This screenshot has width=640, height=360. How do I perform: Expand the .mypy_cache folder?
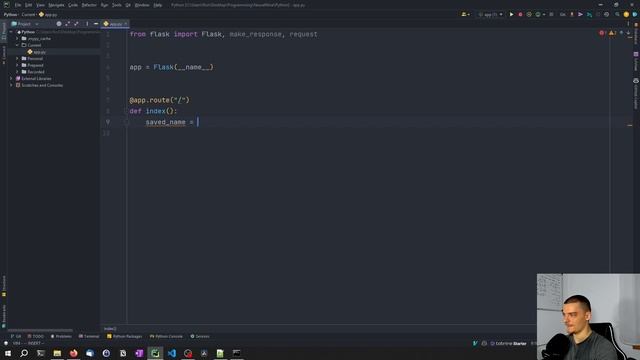pos(17,38)
